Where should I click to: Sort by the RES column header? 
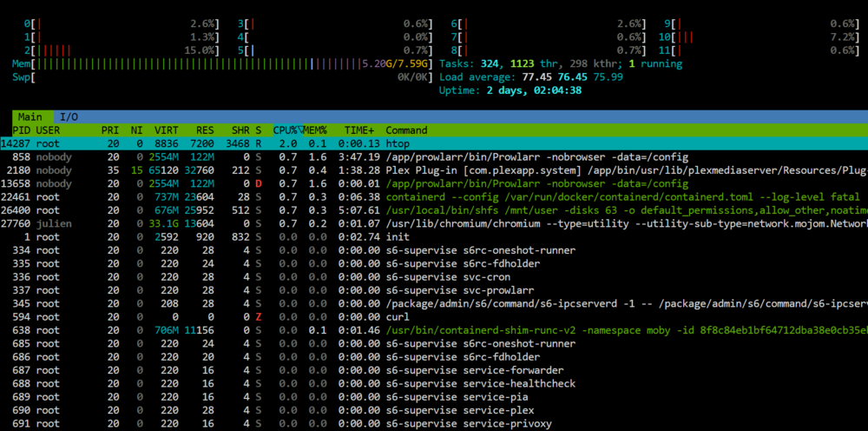point(205,130)
